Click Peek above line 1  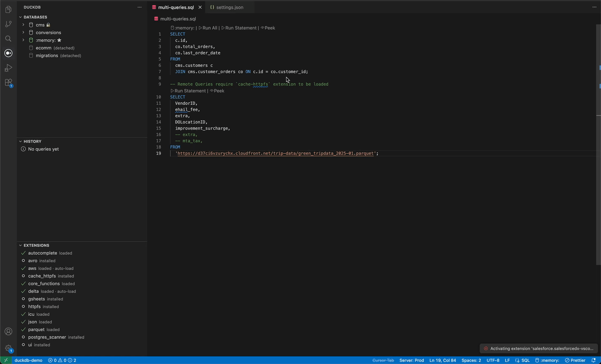click(268, 28)
